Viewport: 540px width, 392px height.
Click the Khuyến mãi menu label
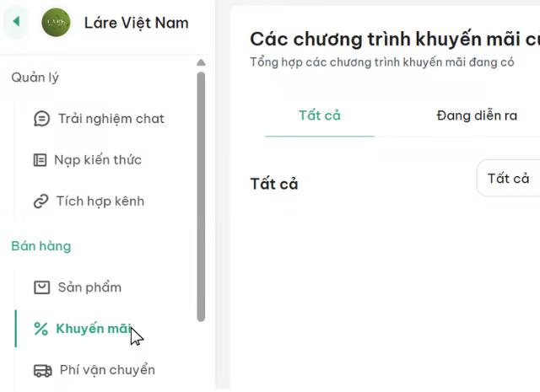93,329
